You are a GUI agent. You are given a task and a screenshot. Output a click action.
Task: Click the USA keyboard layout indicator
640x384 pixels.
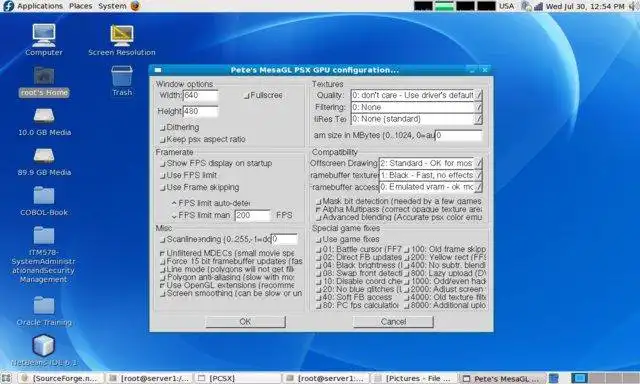tap(506, 6)
